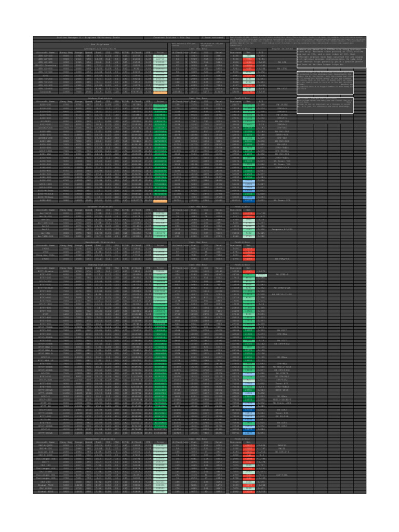The image size is (399, 532).
Task: Click the RR Trent 972 engine cell
Action: click(282, 201)
